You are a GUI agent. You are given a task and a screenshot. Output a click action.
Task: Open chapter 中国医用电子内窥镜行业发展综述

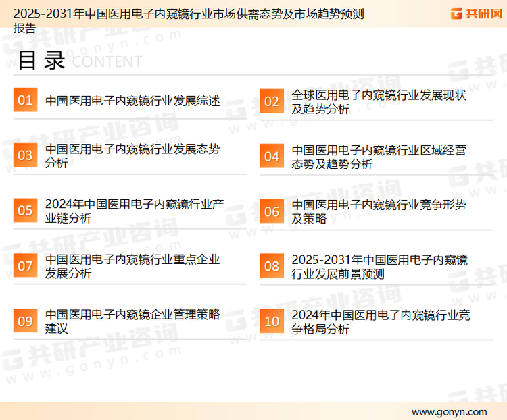coord(132,101)
